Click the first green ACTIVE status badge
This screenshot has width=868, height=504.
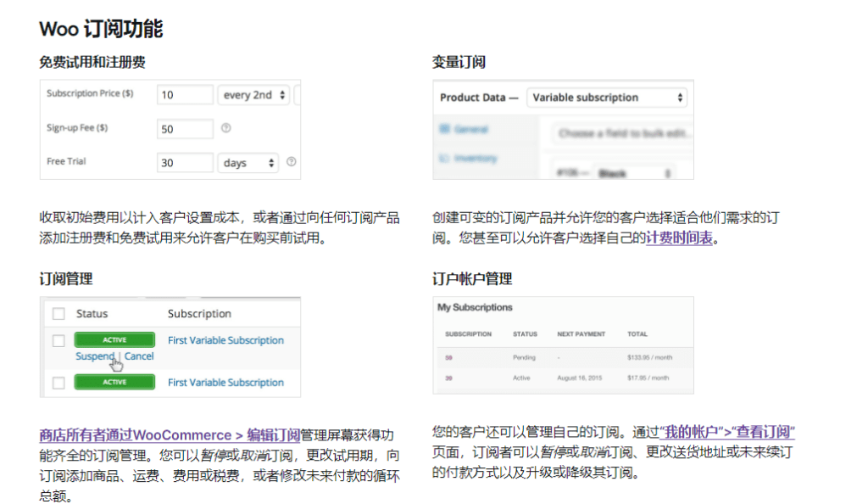coord(114,340)
